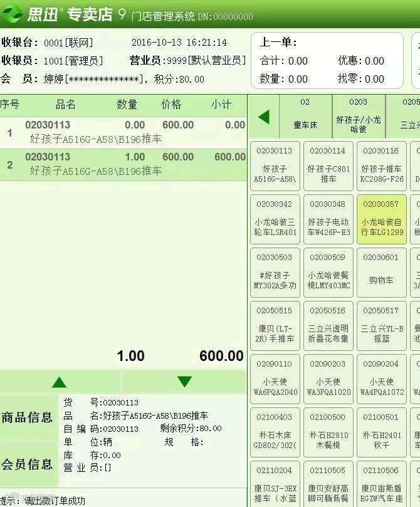
Task: Select category tab 0203 好孩子/小龙哈彼
Action: pos(359,117)
